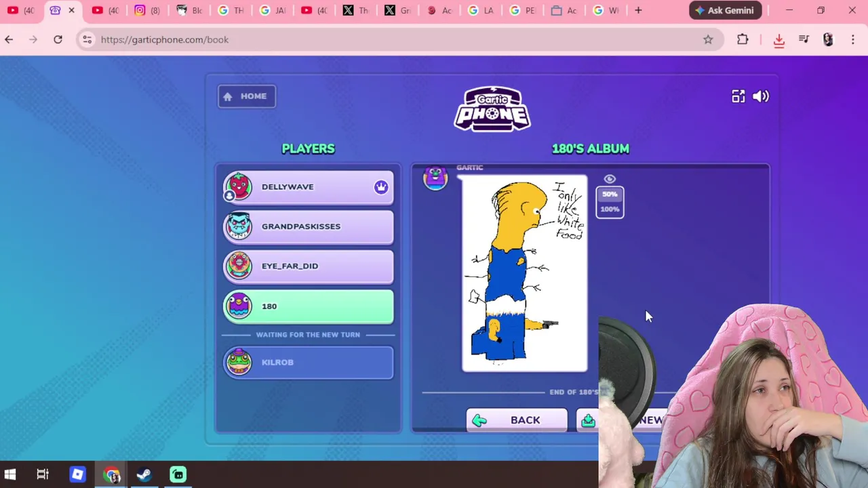
Task: Click the address bar URL
Action: (x=165, y=39)
